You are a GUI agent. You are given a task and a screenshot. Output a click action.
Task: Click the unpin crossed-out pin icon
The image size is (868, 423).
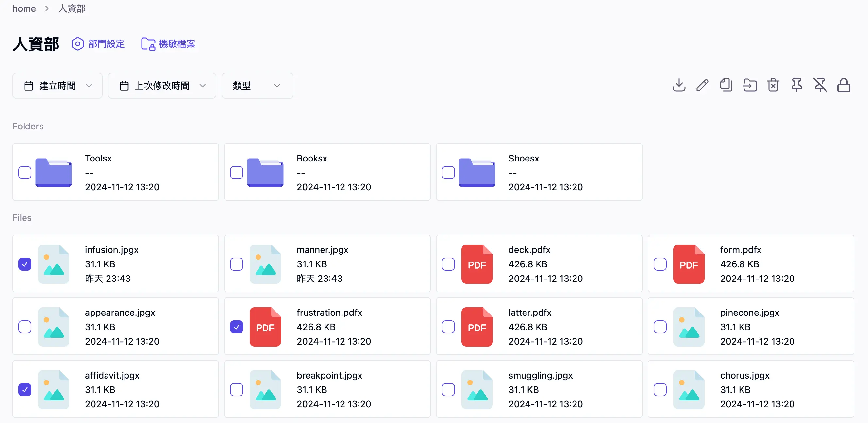tap(820, 85)
